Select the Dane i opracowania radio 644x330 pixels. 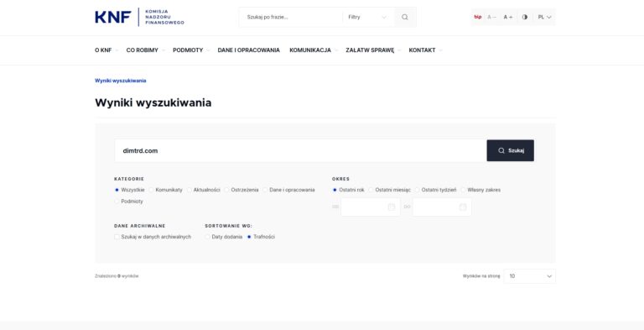click(x=265, y=190)
